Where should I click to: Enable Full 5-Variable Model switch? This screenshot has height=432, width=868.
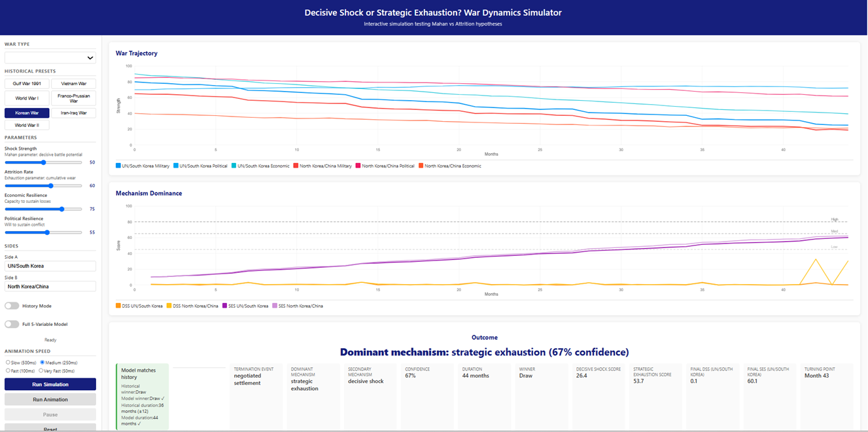(12, 324)
